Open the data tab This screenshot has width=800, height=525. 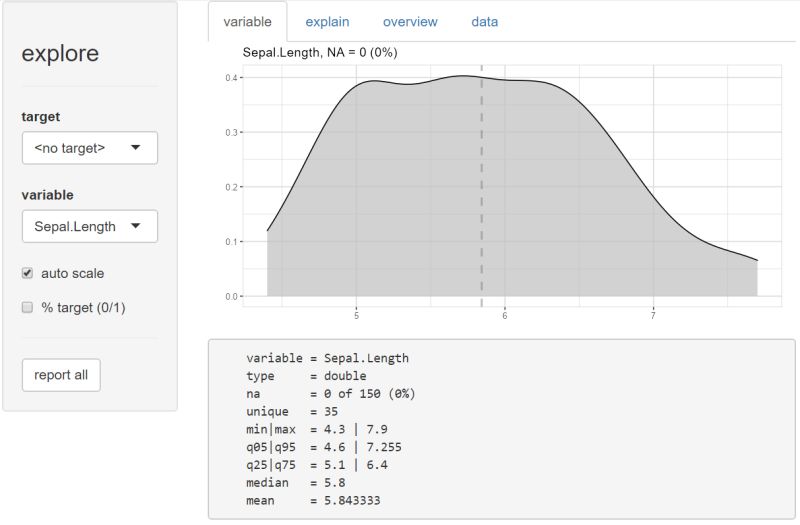(x=485, y=22)
